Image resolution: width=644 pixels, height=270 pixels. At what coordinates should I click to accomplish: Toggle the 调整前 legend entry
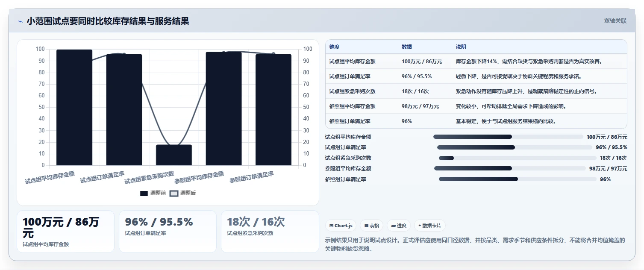153,193
